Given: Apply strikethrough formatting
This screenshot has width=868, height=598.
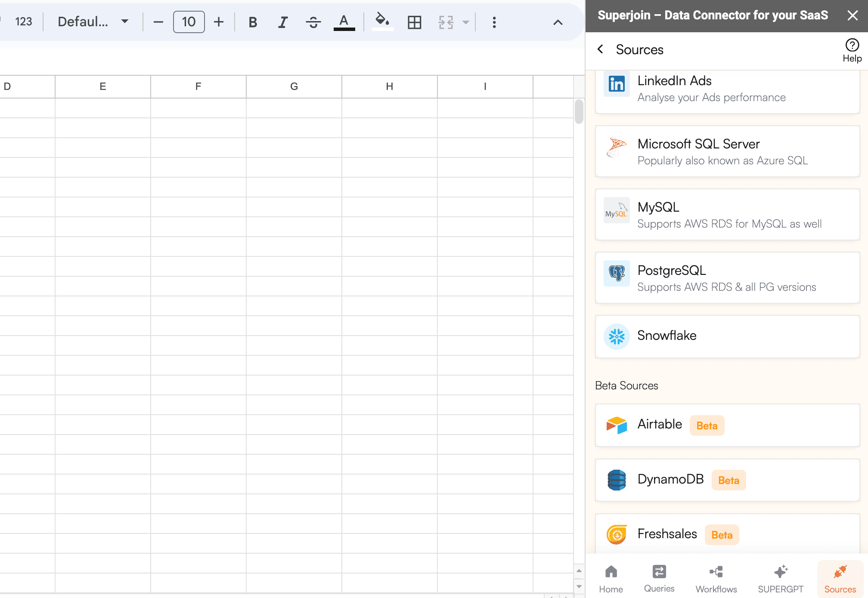Looking at the screenshot, I should coord(313,22).
